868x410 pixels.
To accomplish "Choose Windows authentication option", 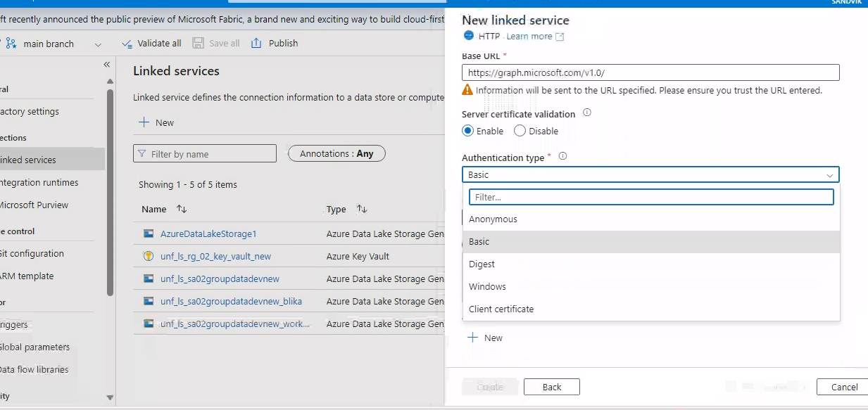I will point(651,287).
